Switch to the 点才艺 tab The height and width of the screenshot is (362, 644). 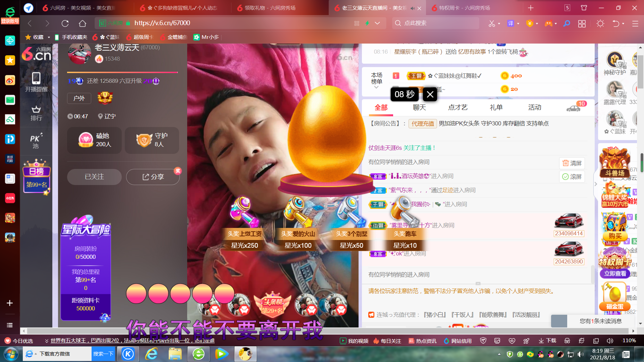tap(458, 107)
